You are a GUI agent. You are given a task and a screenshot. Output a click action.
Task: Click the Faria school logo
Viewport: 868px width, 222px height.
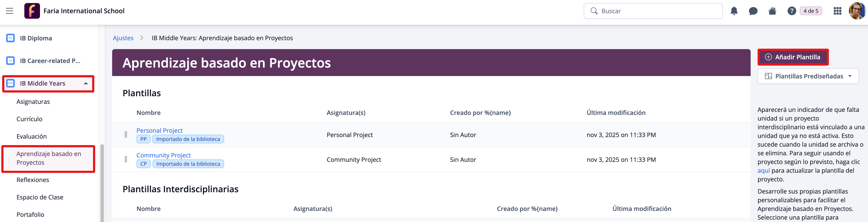(x=32, y=11)
